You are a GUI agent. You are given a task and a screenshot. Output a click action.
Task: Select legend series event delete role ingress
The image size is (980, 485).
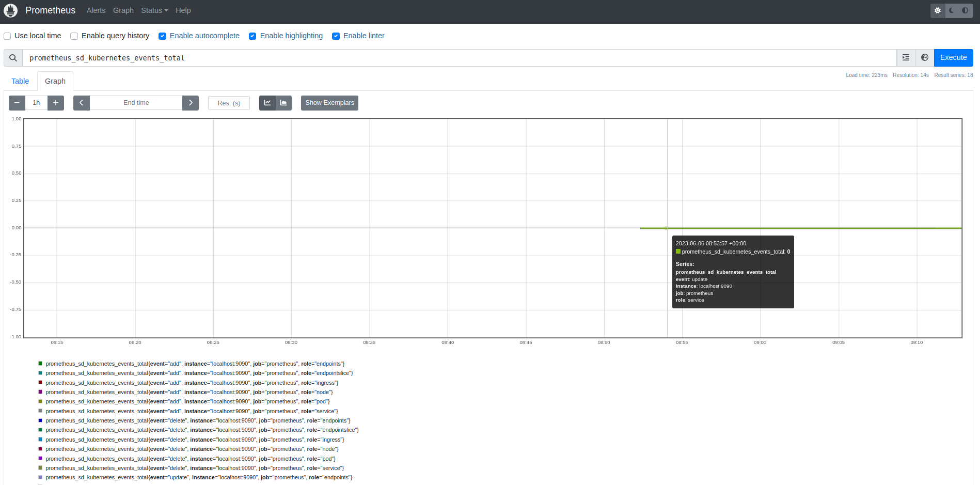(x=195, y=440)
